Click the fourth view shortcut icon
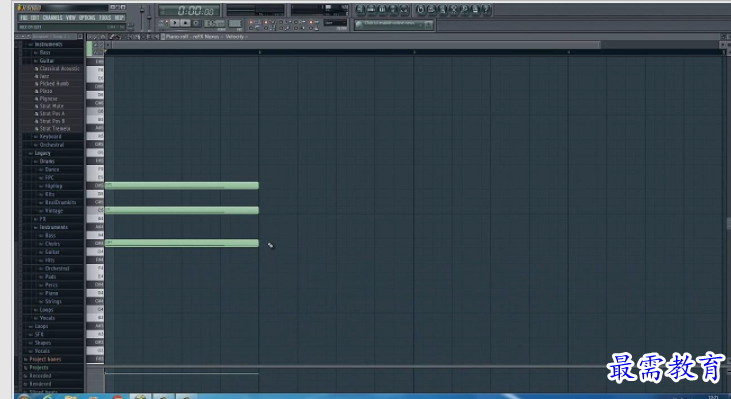The height and width of the screenshot is (399, 731). [x=393, y=9]
